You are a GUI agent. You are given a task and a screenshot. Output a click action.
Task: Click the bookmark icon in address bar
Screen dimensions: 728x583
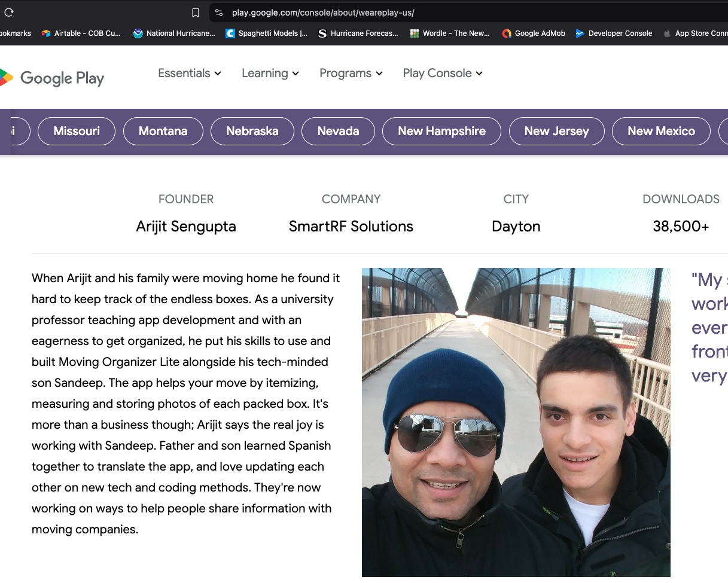[x=196, y=13]
